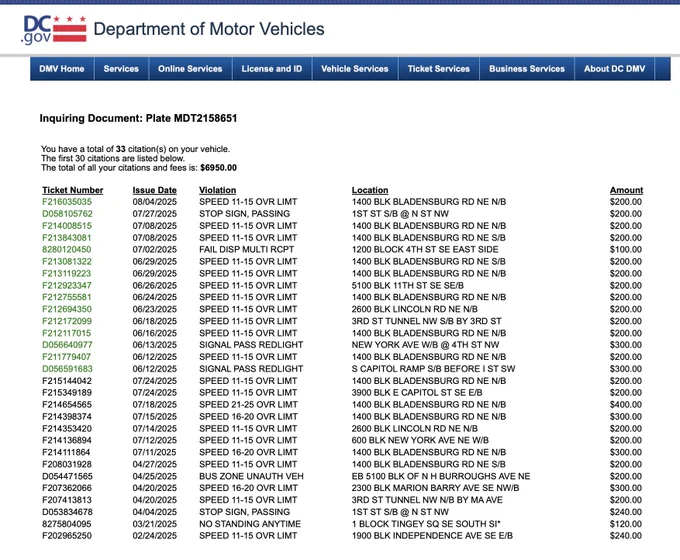Click the total amount $6950.00
The width and height of the screenshot is (680, 560).
[219, 168]
